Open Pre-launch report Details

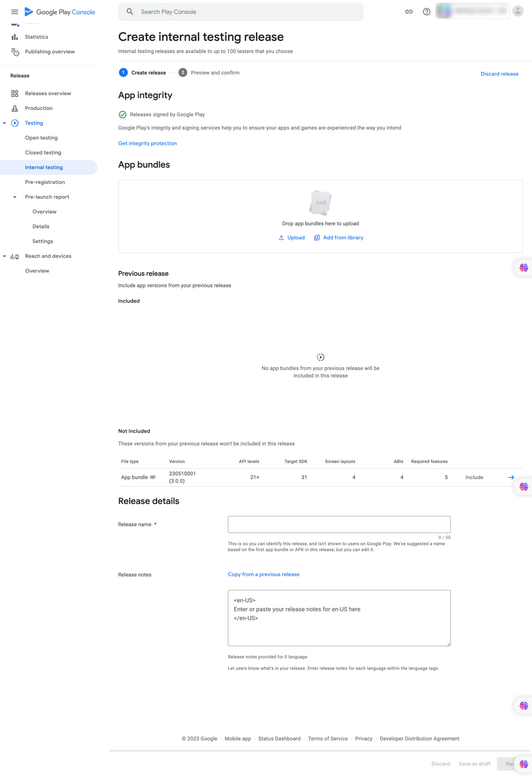(41, 226)
